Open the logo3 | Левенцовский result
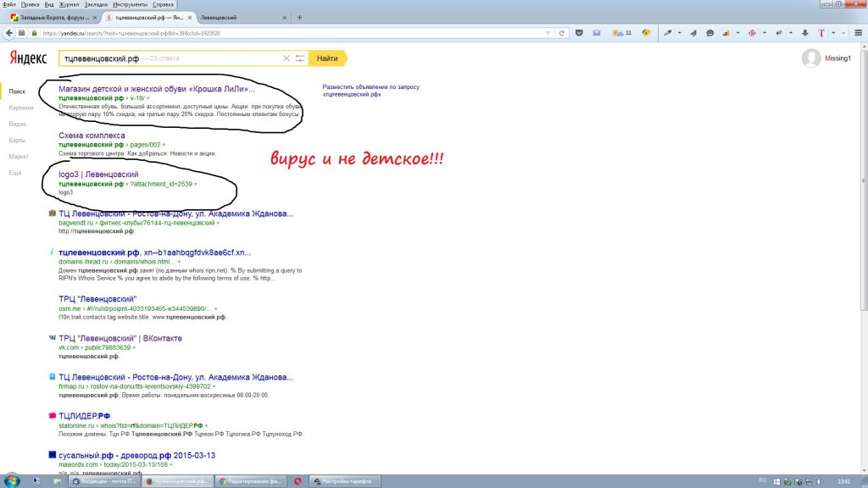 click(98, 175)
